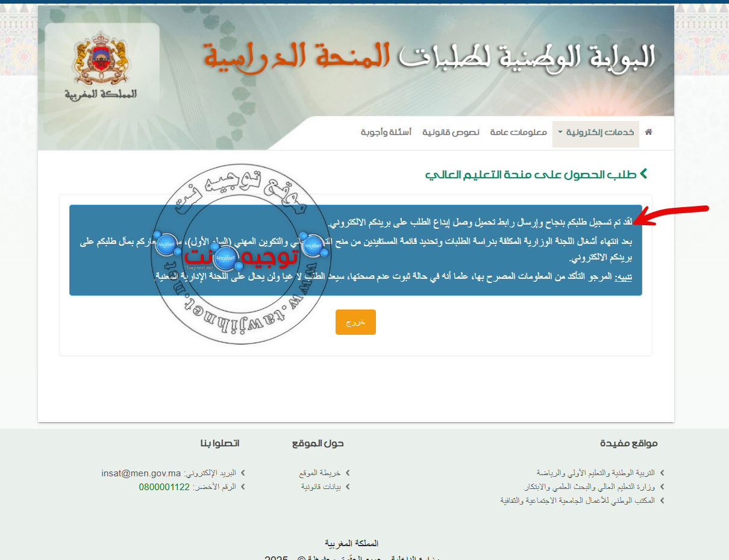Open the نصوص قانونية menu item

tap(451, 132)
